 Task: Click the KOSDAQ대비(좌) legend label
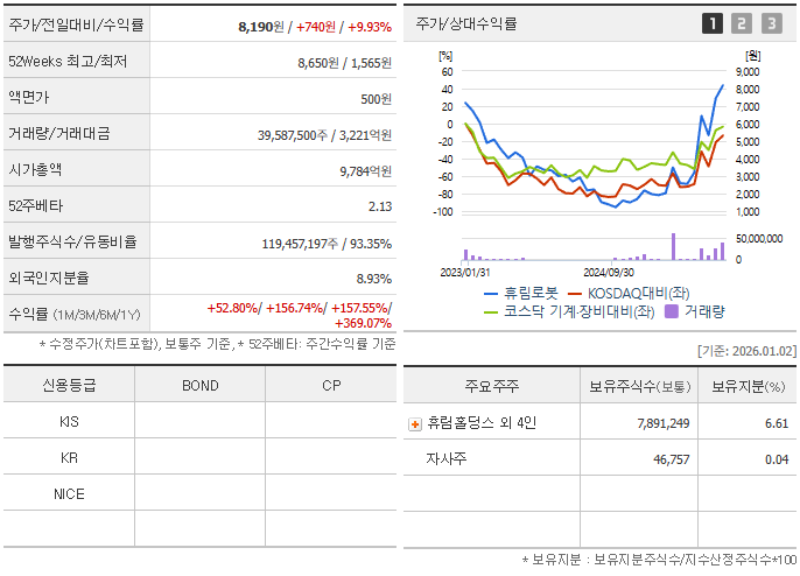[x=638, y=293]
